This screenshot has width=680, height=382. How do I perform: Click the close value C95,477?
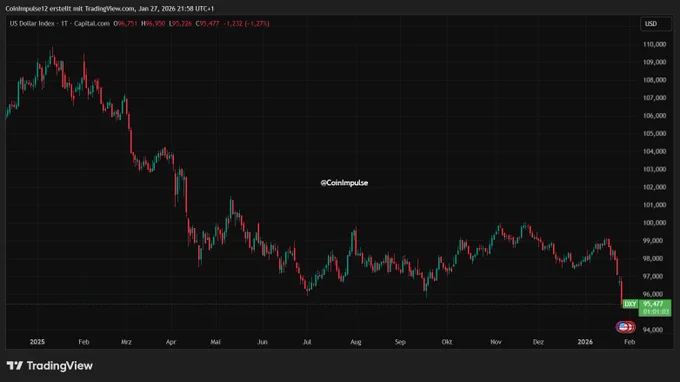coord(207,23)
